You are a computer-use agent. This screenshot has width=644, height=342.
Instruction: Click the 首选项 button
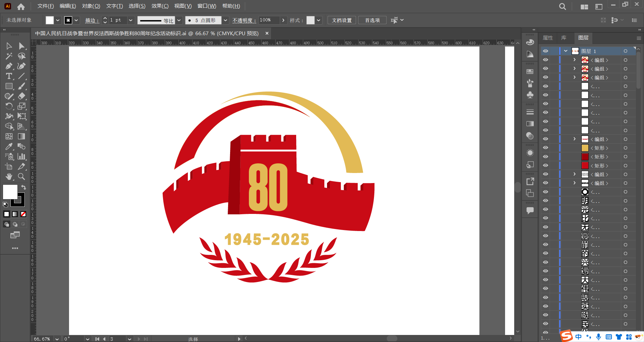pos(372,20)
